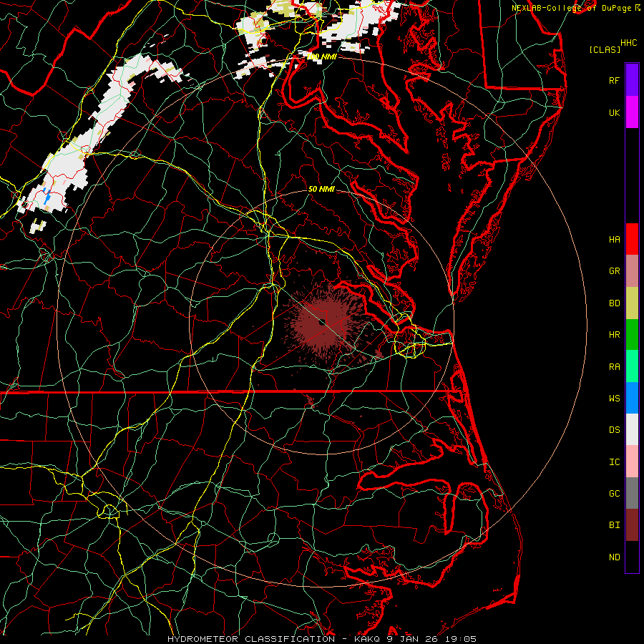Screen dimensions: 644x644
Task: Click the 100 NMI range ring label
Action: (321, 57)
